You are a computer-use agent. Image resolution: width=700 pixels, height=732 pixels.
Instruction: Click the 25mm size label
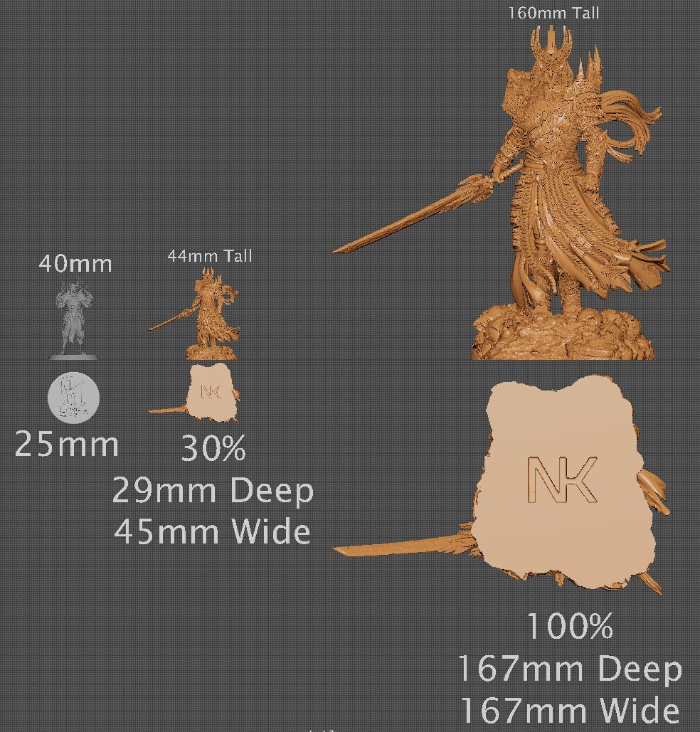[x=68, y=442]
